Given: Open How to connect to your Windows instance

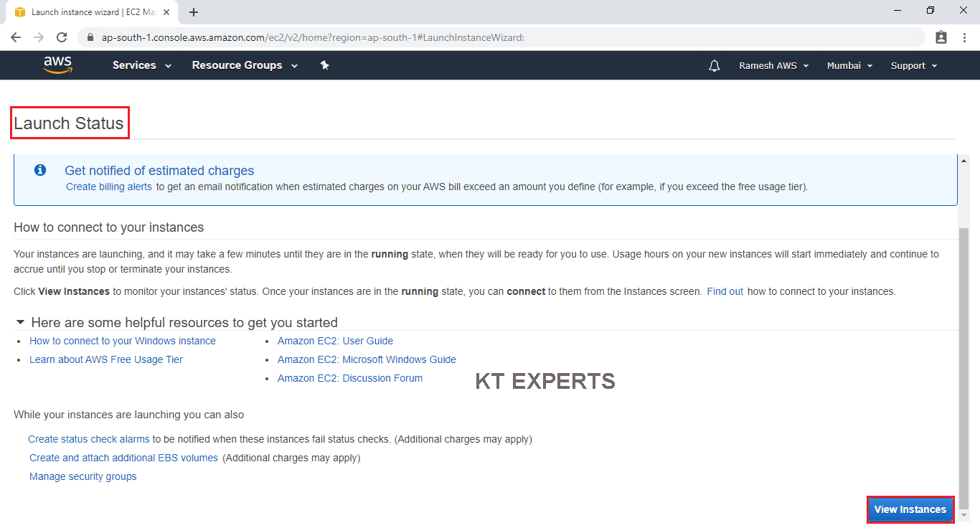Looking at the screenshot, I should (x=123, y=341).
